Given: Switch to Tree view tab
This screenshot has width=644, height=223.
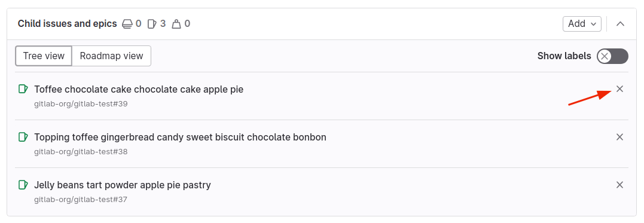Looking at the screenshot, I should pyautogui.click(x=44, y=56).
